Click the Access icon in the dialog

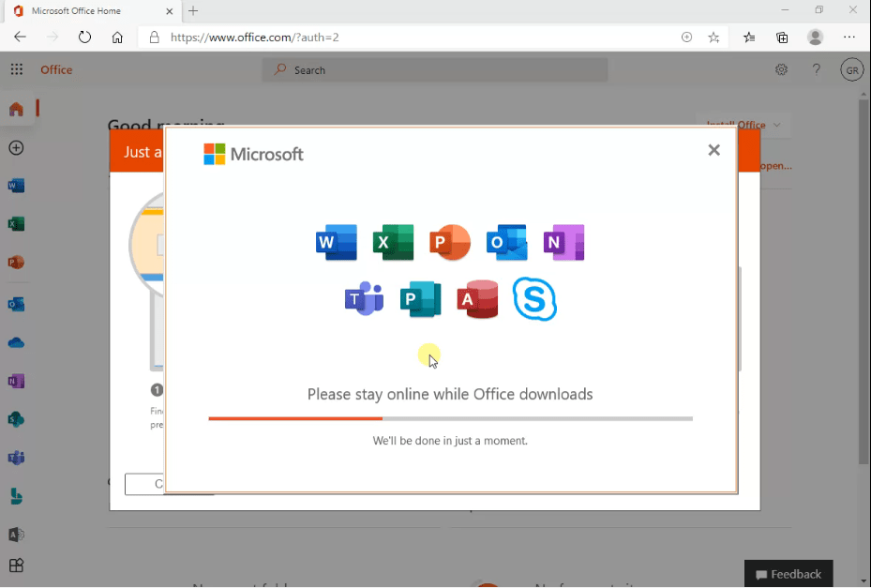click(478, 299)
